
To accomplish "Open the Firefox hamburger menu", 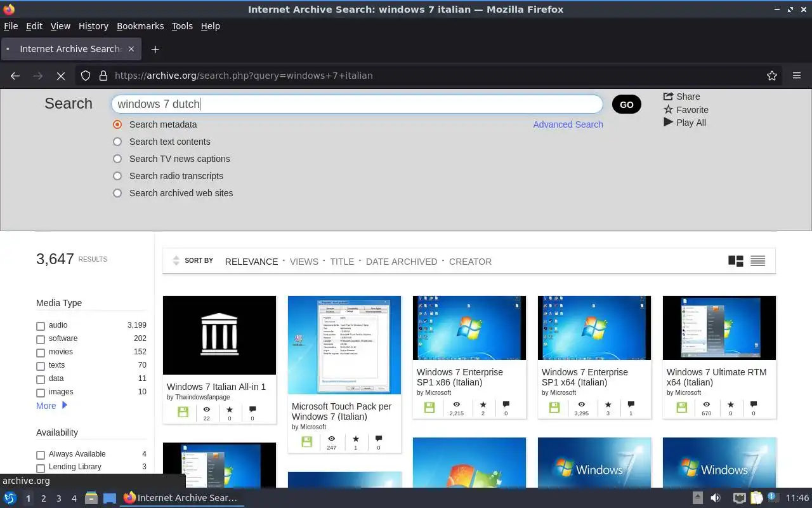I will [797, 76].
